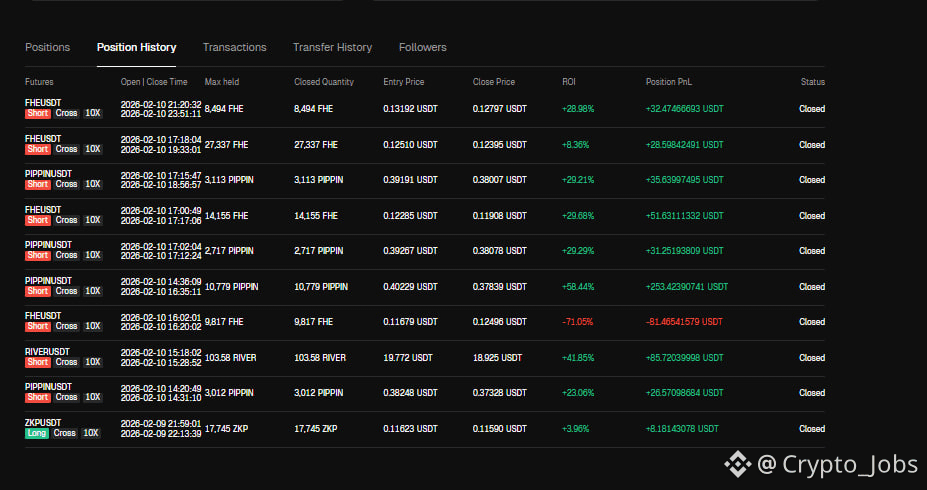Image resolution: width=927 pixels, height=490 pixels.
Task: Open the Transactions tab
Action: (234, 47)
